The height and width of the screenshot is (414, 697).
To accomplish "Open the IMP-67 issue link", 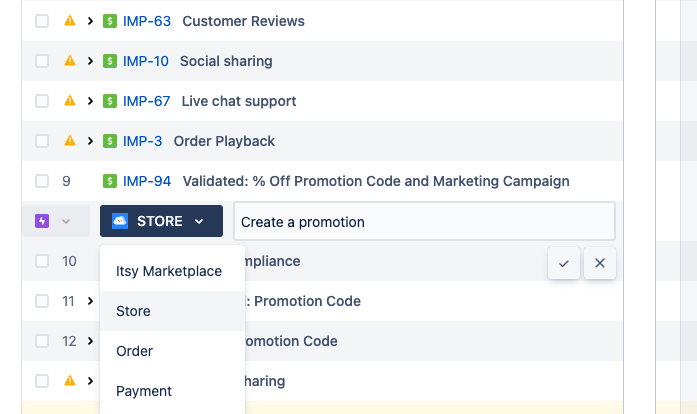I will pos(146,101).
